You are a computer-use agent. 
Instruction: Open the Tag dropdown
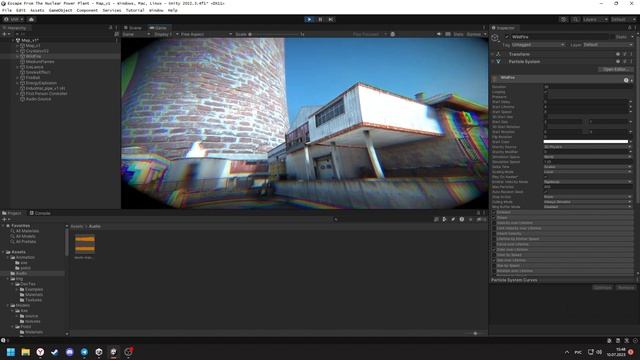pyautogui.click(x=538, y=44)
